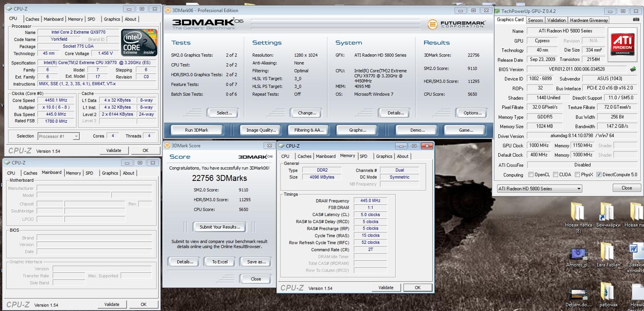Enable the PhysX checkbox in GPU-Z
This screenshot has width=644, height=311.
click(577, 174)
